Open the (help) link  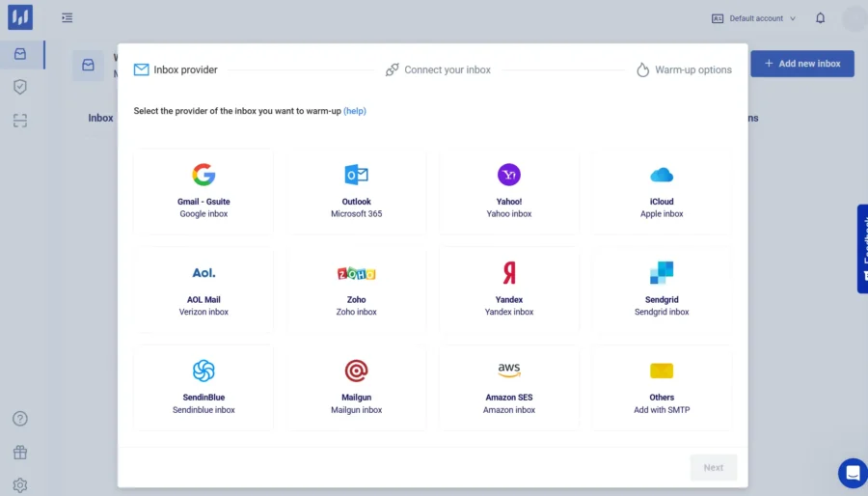coord(355,111)
